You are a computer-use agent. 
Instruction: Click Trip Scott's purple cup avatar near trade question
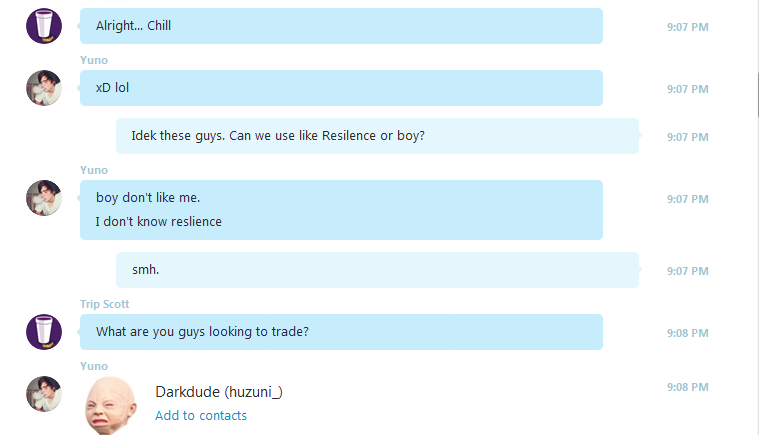click(x=44, y=332)
